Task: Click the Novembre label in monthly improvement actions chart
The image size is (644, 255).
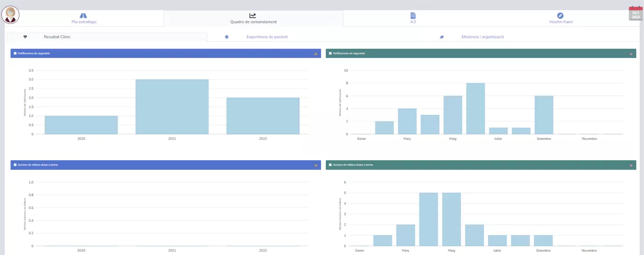Action: pos(589,250)
